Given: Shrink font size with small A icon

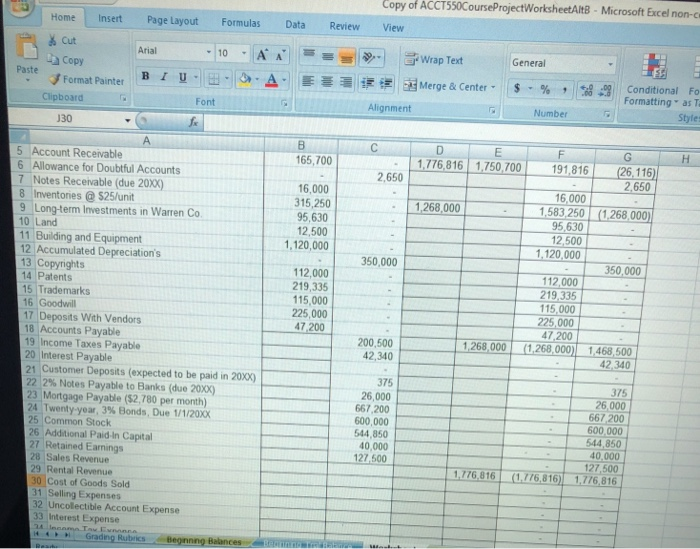Looking at the screenshot, I should 280,55.
